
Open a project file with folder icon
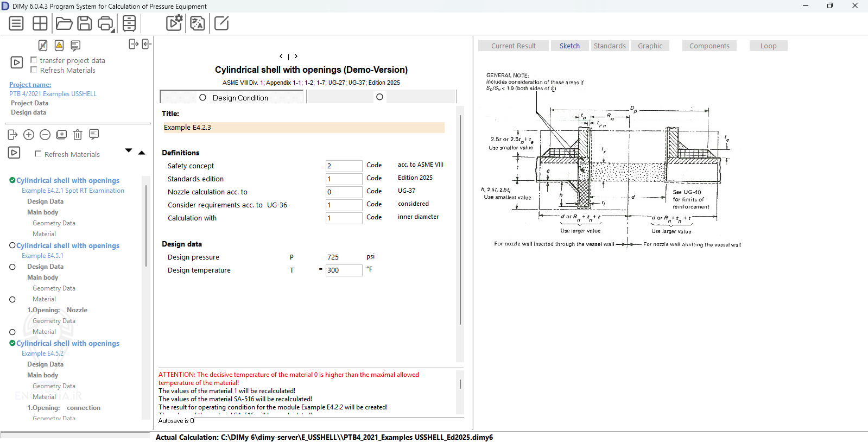64,23
